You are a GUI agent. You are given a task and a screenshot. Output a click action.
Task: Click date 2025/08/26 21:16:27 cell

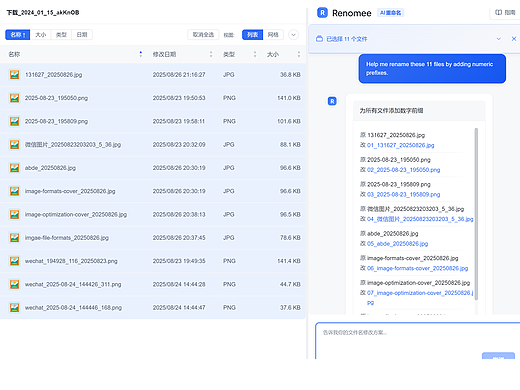point(179,75)
